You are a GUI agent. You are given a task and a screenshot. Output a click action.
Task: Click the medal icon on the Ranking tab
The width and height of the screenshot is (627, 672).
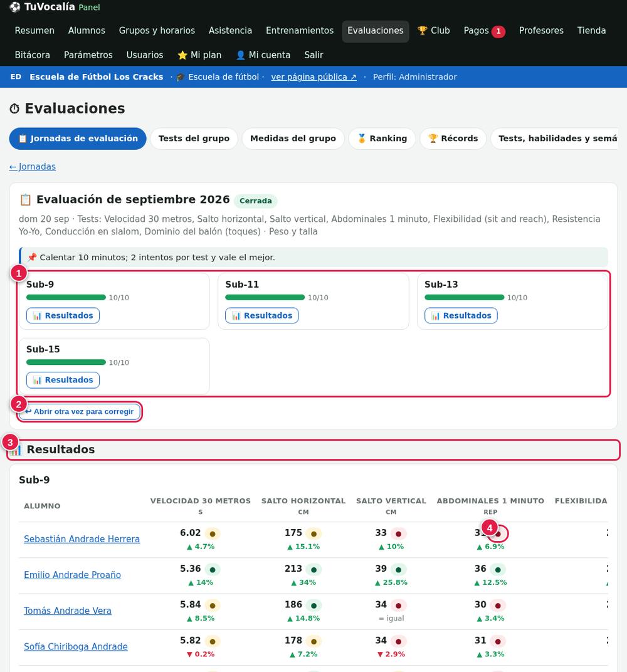click(x=362, y=139)
